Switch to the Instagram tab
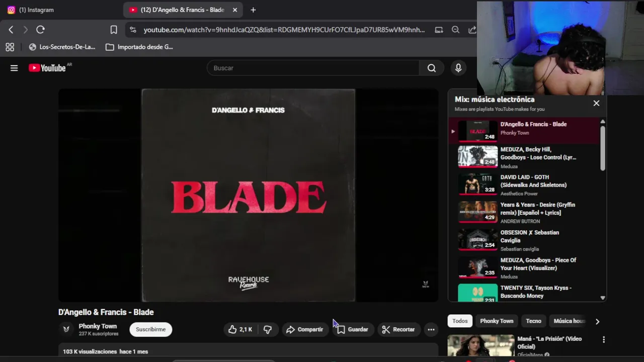This screenshot has width=644, height=362. coord(36,10)
